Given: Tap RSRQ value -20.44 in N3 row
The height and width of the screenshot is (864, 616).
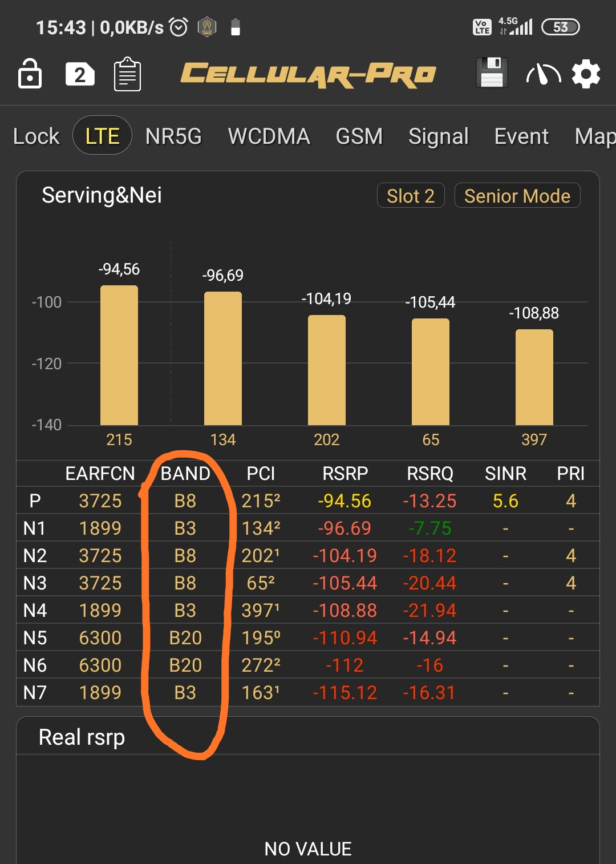Looking at the screenshot, I should tap(430, 583).
